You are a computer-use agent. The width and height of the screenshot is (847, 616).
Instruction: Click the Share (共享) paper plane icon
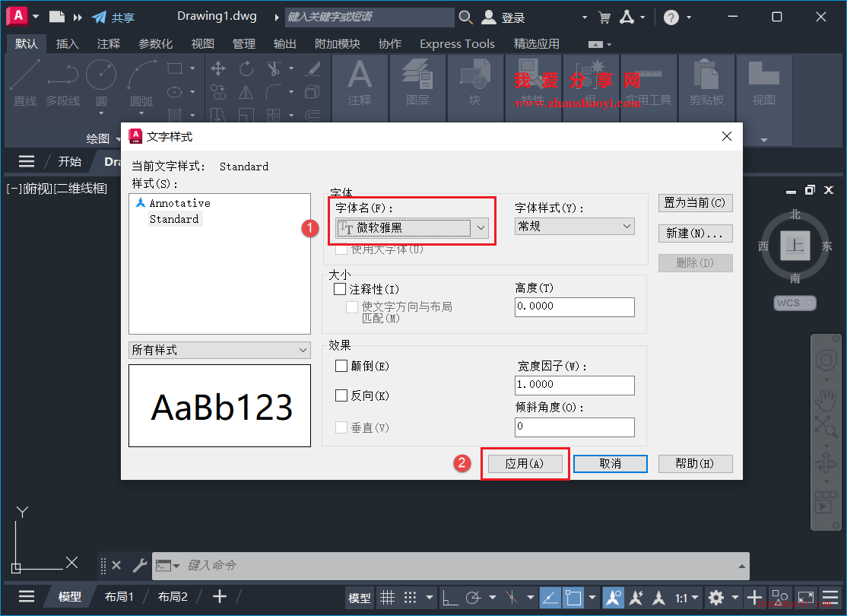(x=99, y=17)
